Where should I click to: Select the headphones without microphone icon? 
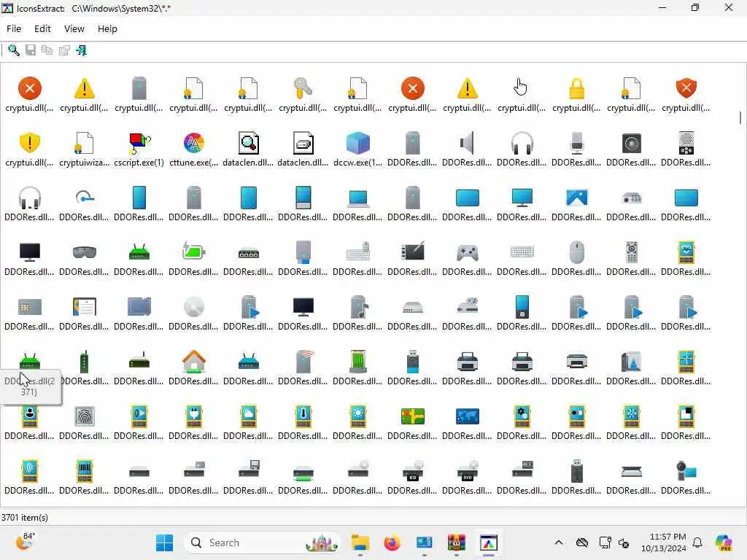pos(522,143)
